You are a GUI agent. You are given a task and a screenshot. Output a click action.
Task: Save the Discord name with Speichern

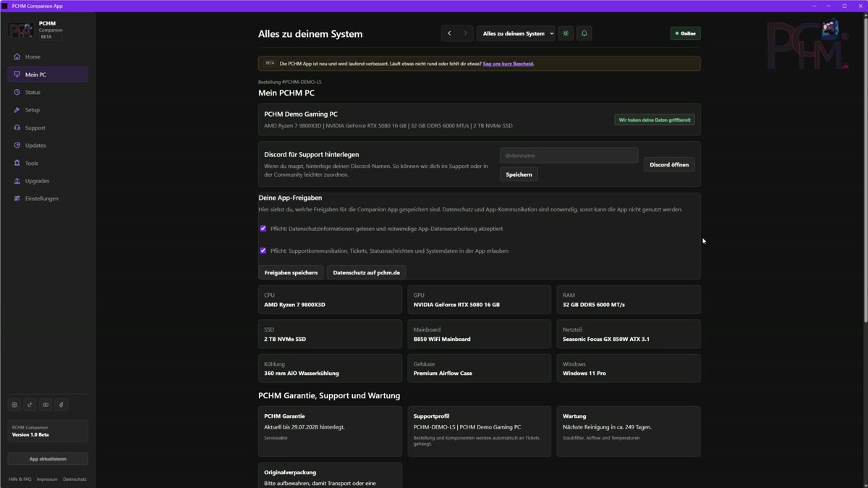pos(519,174)
